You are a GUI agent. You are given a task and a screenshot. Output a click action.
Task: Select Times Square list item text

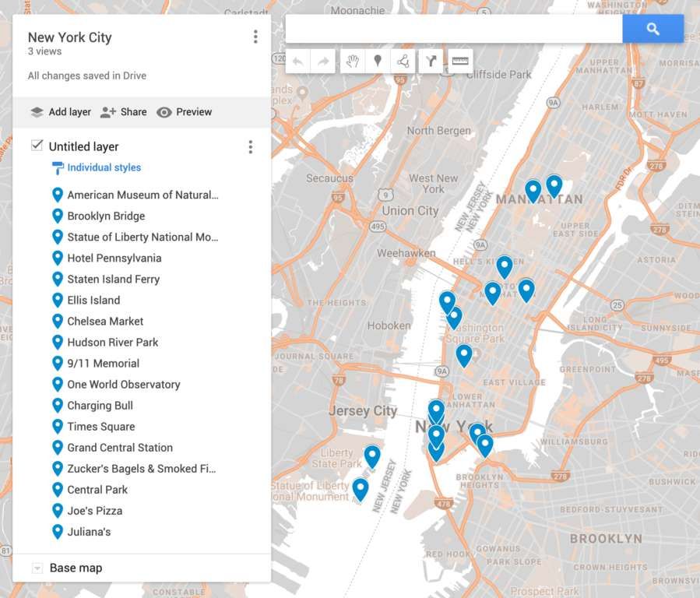point(101,427)
